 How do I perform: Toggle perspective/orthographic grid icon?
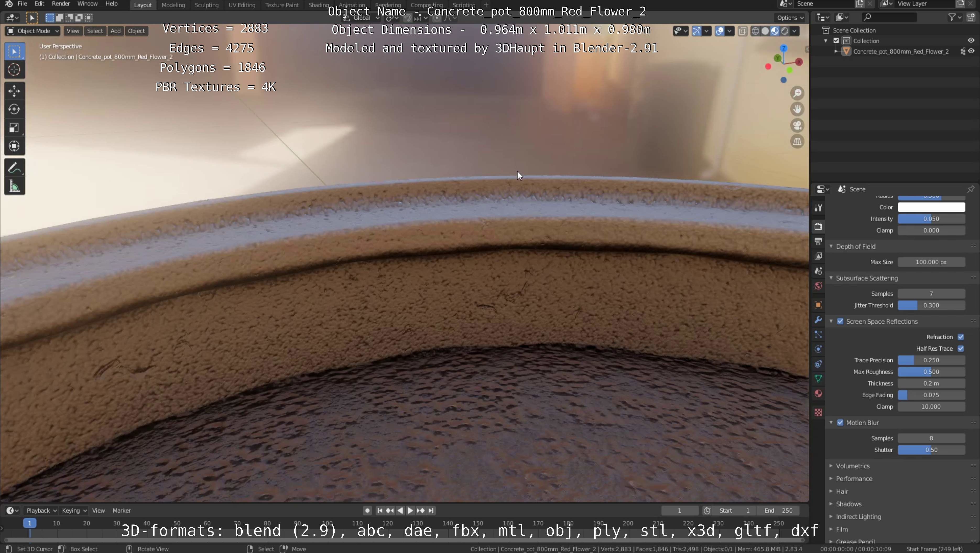tap(797, 142)
